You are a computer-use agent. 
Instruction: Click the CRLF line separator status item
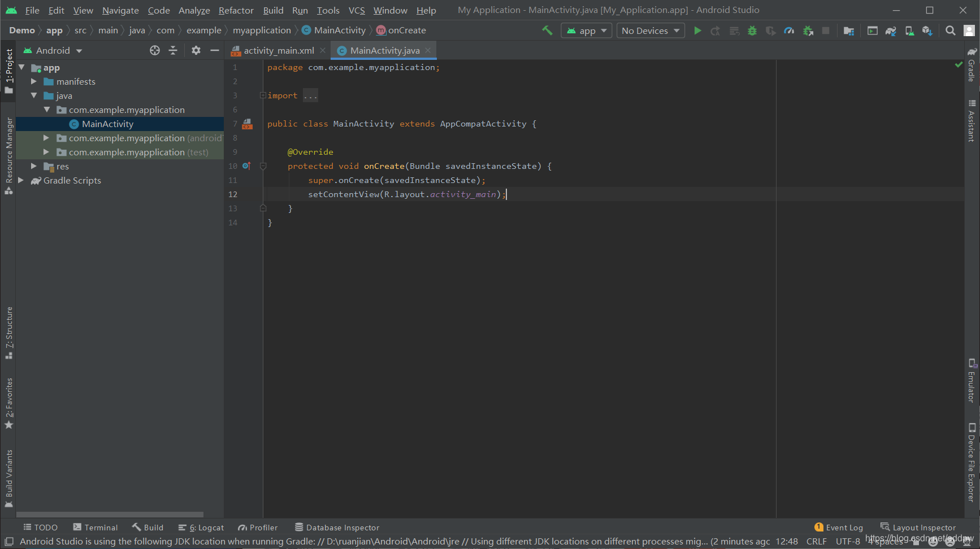(x=817, y=541)
